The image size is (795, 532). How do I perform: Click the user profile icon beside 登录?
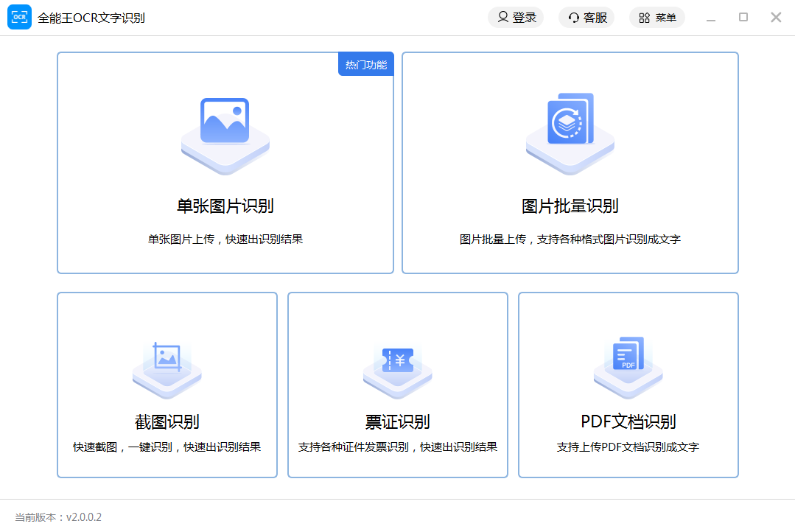[502, 18]
